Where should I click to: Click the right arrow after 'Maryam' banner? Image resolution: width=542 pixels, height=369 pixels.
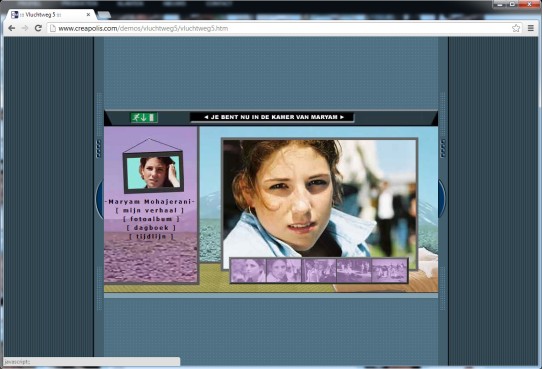pyautogui.click(x=342, y=117)
